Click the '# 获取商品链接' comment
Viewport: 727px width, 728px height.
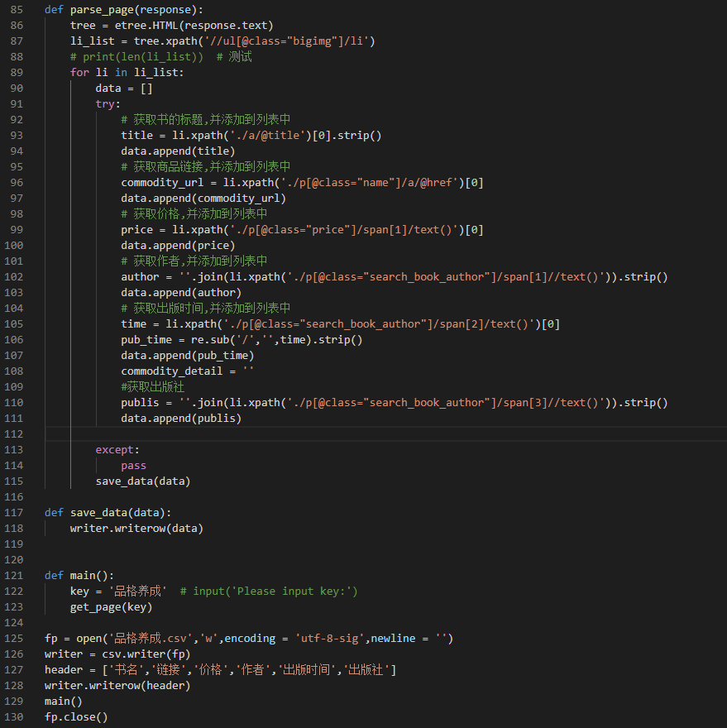[206, 167]
